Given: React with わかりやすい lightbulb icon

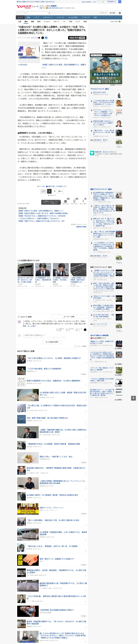Looking at the screenshot, I should tap(74, 201).
